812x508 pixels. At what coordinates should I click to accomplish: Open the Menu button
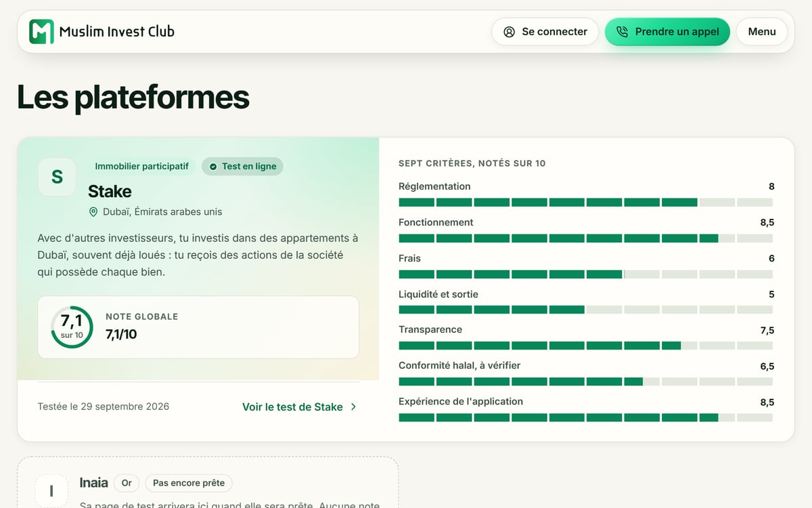[762, 32]
